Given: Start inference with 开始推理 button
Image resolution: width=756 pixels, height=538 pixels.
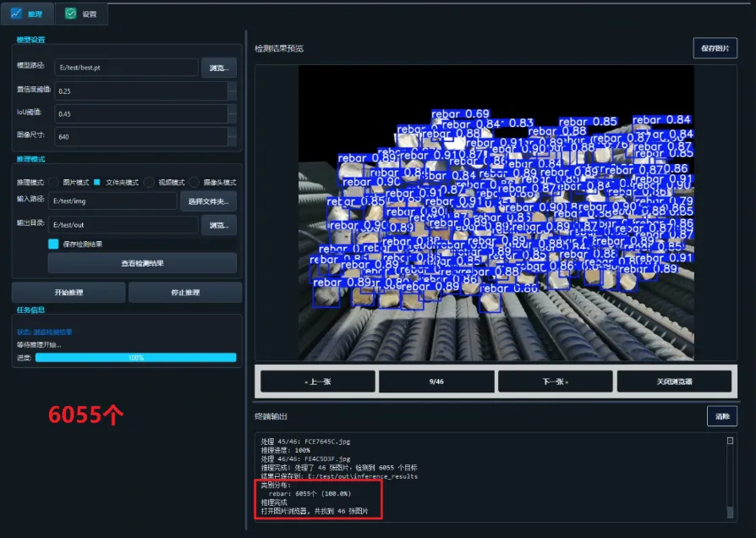Looking at the screenshot, I should point(67,292).
